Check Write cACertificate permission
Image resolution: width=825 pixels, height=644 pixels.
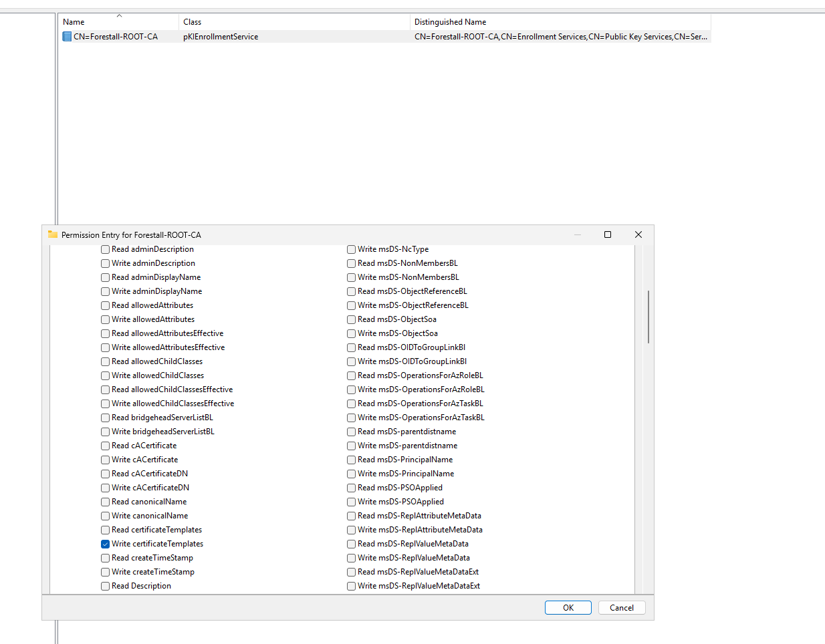coord(106,460)
